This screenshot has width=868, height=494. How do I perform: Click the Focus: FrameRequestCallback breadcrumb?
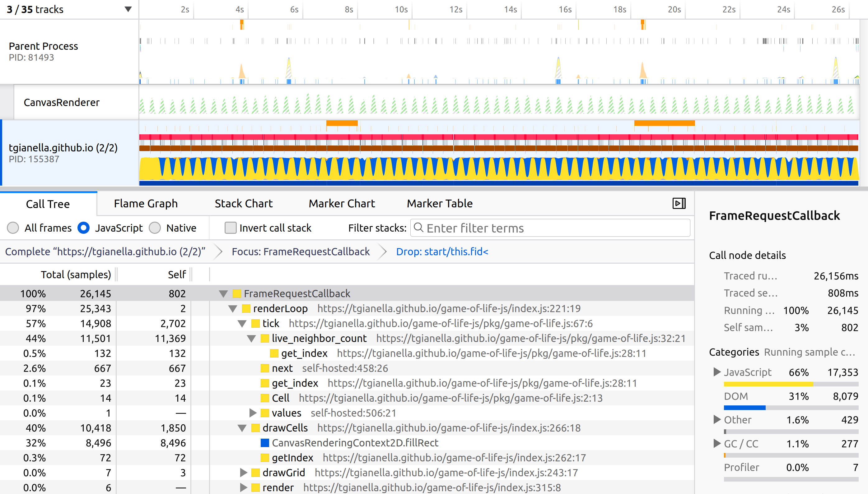[301, 252]
